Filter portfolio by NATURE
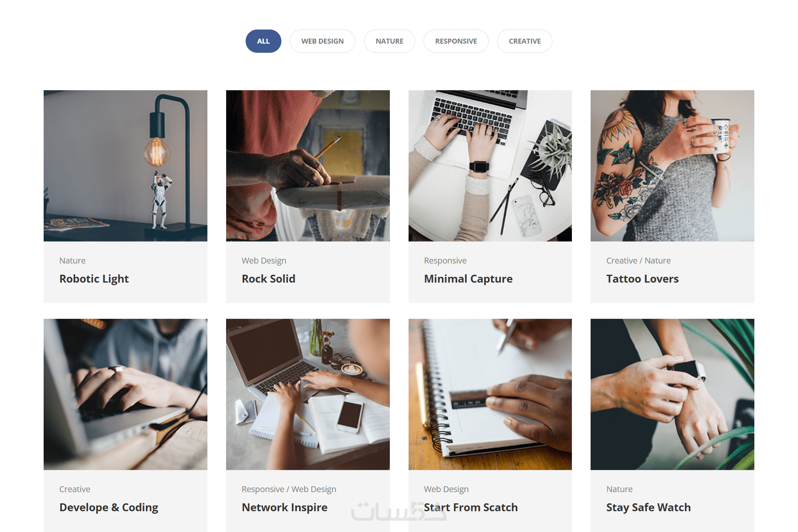This screenshot has width=798, height=532. click(389, 41)
